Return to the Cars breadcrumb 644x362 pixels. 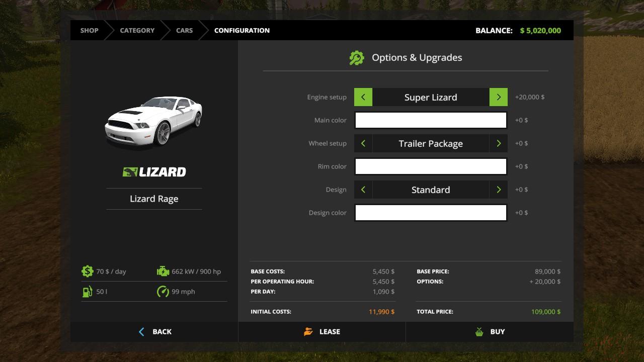(x=184, y=30)
